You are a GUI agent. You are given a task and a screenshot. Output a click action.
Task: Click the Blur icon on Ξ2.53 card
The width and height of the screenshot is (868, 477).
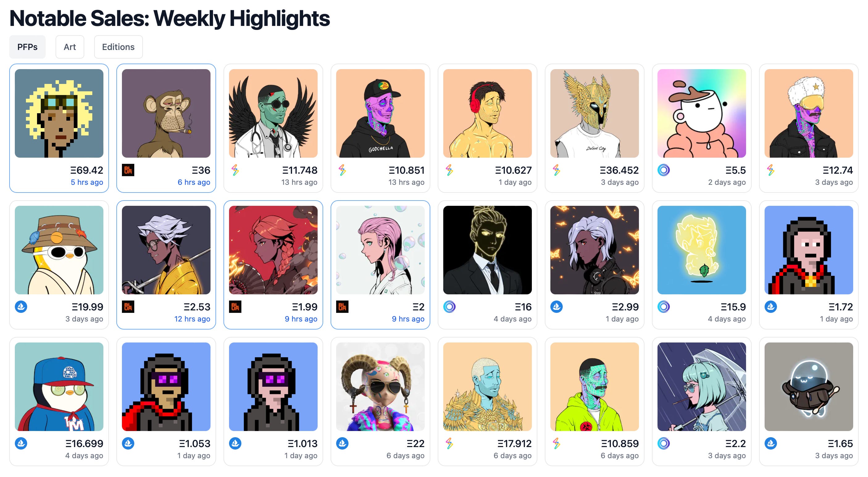(x=128, y=307)
